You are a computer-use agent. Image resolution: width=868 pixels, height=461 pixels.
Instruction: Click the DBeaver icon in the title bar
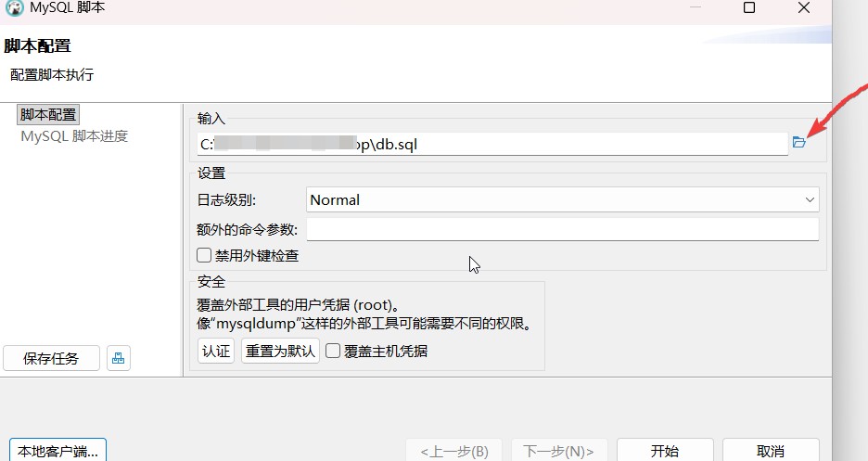pyautogui.click(x=15, y=7)
